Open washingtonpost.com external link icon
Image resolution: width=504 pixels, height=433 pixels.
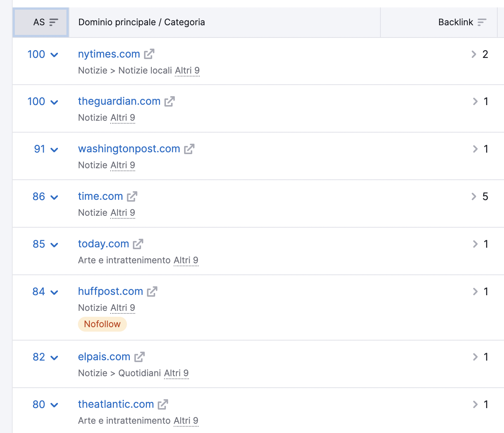pyautogui.click(x=189, y=149)
